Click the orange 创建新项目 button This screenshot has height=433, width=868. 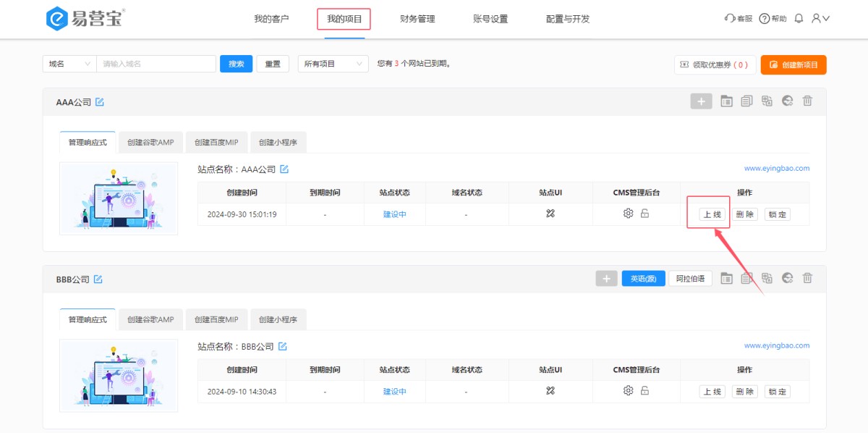pyautogui.click(x=793, y=64)
